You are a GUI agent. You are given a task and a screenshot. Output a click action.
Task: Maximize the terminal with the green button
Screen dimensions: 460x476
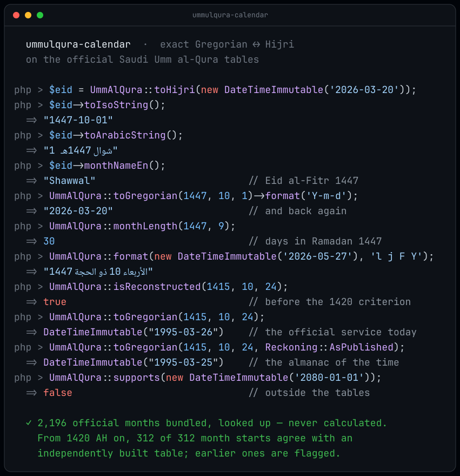pos(40,15)
